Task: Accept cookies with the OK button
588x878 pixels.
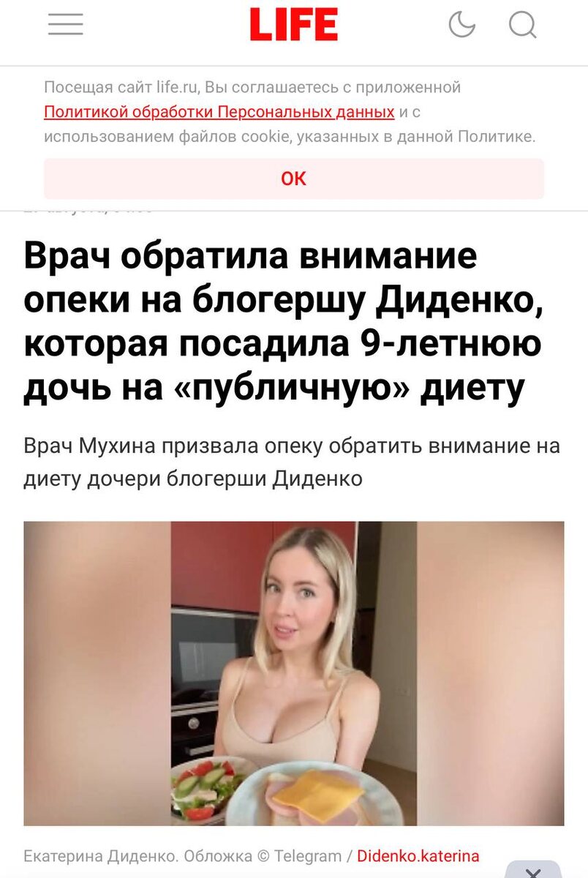Action: (294, 179)
